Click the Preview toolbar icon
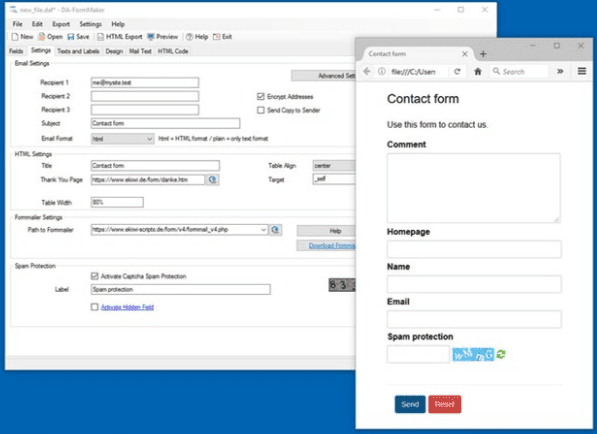Image resolution: width=597 pixels, height=434 pixels. point(151,37)
